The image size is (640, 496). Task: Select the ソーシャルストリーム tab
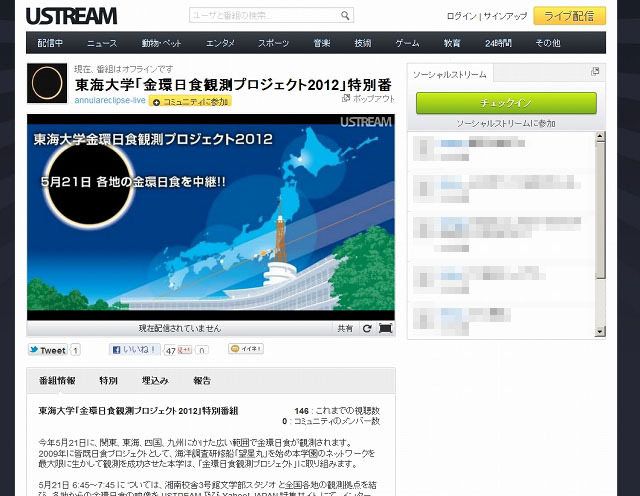pyautogui.click(x=450, y=74)
